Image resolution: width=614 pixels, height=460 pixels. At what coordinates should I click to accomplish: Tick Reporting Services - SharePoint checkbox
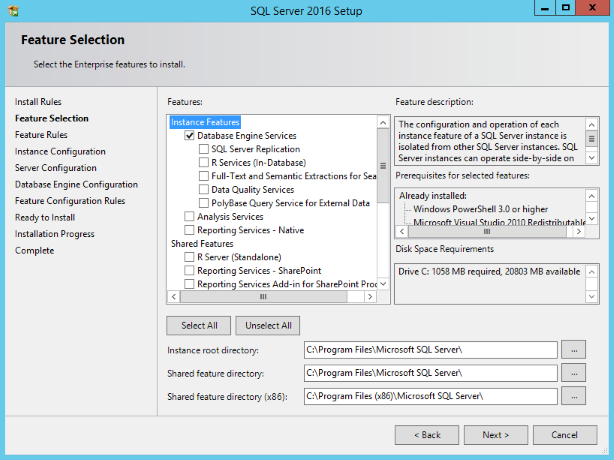tap(189, 271)
